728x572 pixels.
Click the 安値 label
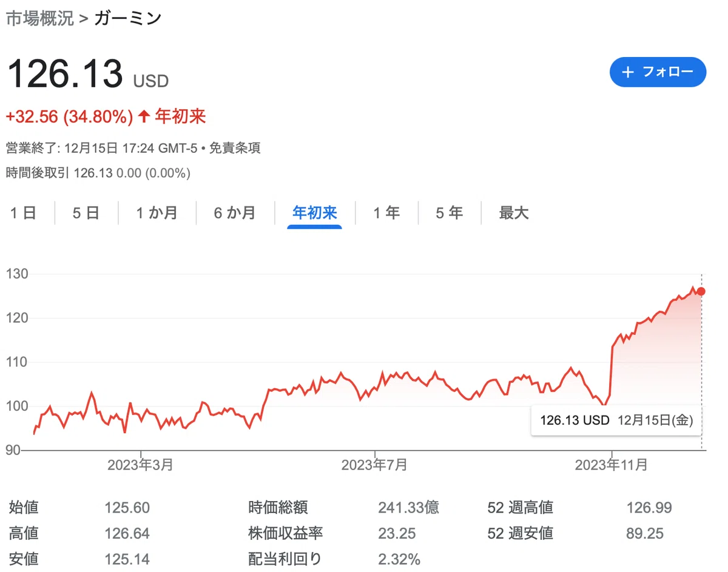pyautogui.click(x=24, y=559)
